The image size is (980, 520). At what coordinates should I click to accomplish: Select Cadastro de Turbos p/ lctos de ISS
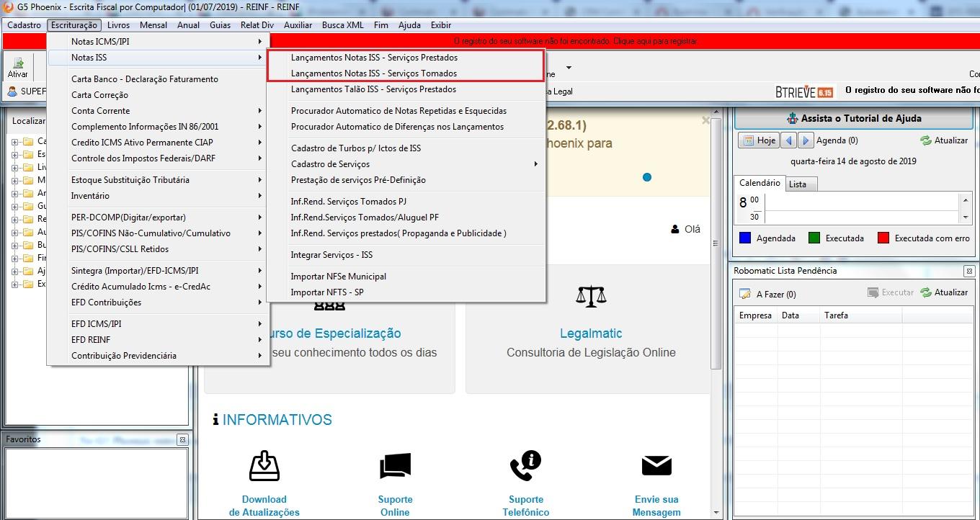coord(406,148)
